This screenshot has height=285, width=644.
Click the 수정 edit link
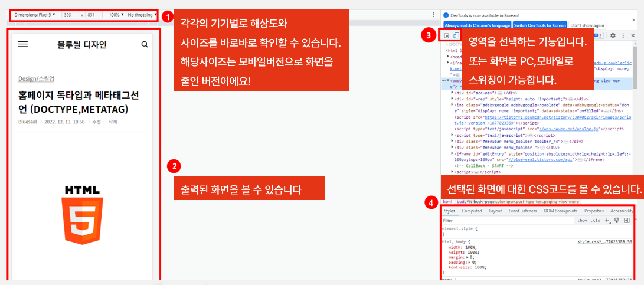pos(96,122)
